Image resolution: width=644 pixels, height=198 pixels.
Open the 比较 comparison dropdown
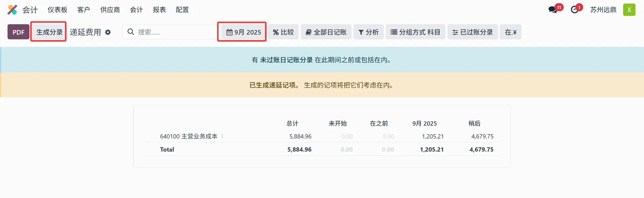283,32
